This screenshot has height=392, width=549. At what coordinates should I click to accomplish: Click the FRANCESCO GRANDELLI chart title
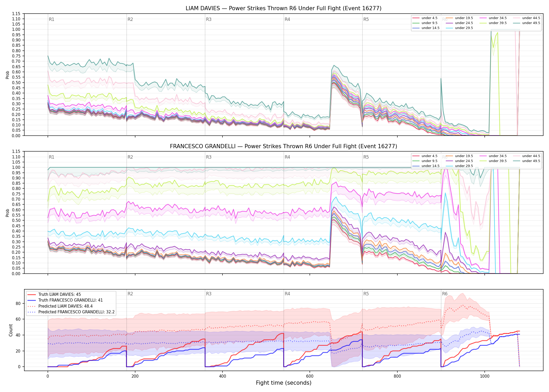283,146
